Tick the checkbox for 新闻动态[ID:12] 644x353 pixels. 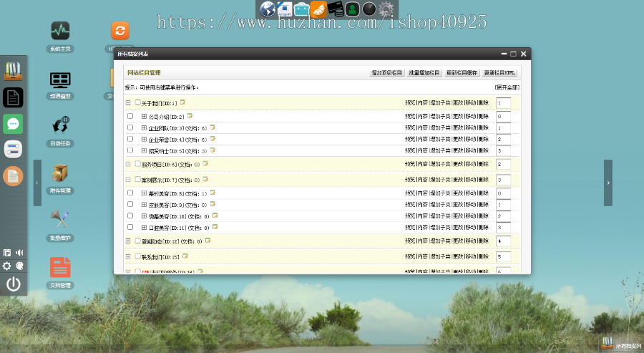pos(138,241)
